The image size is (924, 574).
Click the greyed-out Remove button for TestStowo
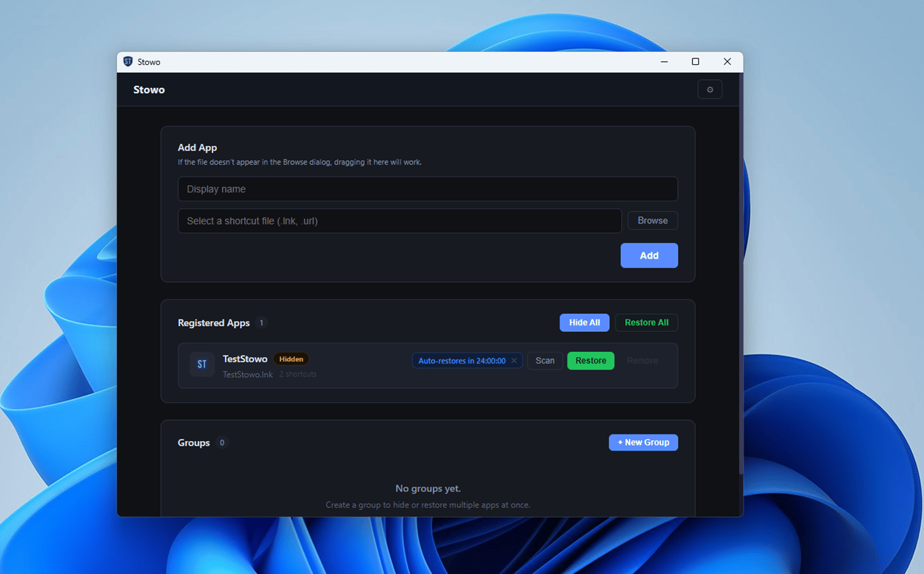642,360
